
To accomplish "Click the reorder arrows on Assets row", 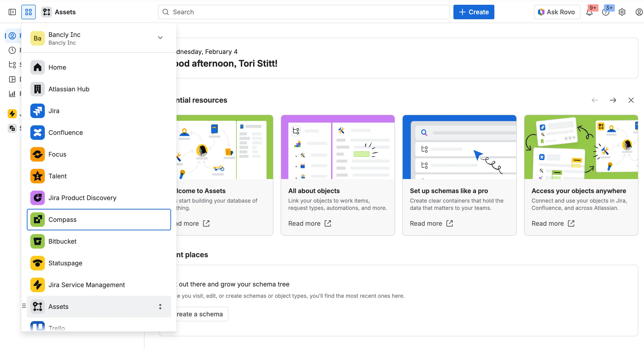I will (160, 307).
